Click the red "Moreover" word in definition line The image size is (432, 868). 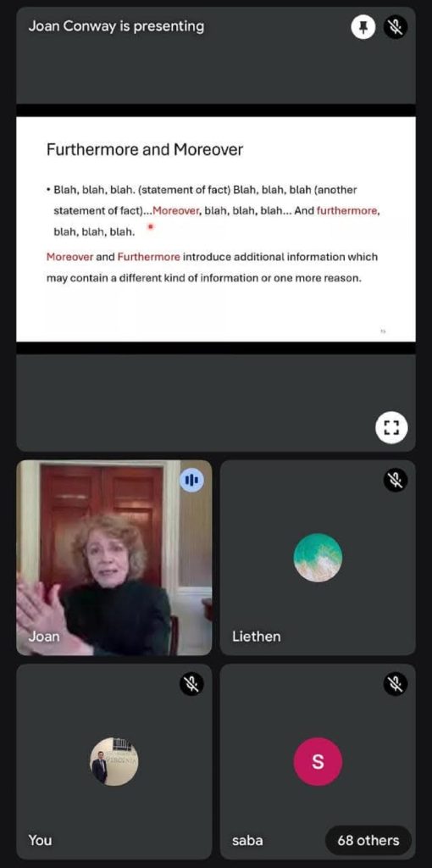70,257
